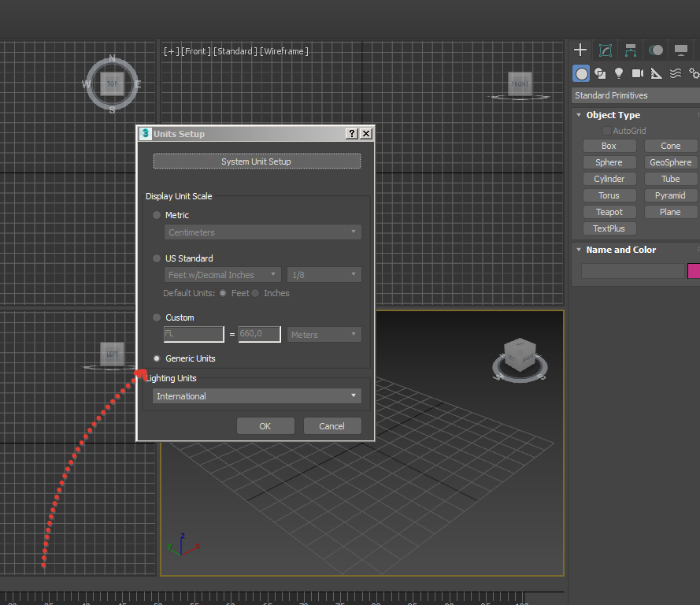Viewport: 700px width, 605px height.
Task: Create a Sphere primitive
Action: [x=609, y=162]
